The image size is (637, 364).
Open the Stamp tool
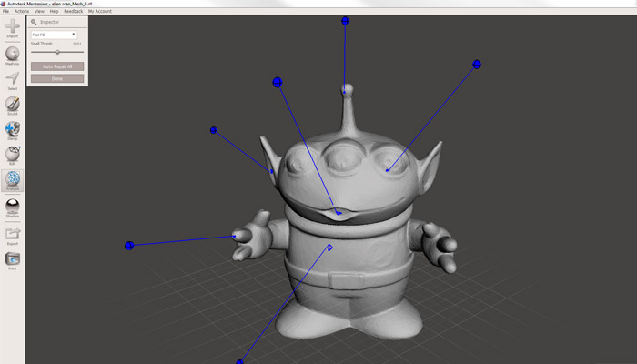point(13,129)
